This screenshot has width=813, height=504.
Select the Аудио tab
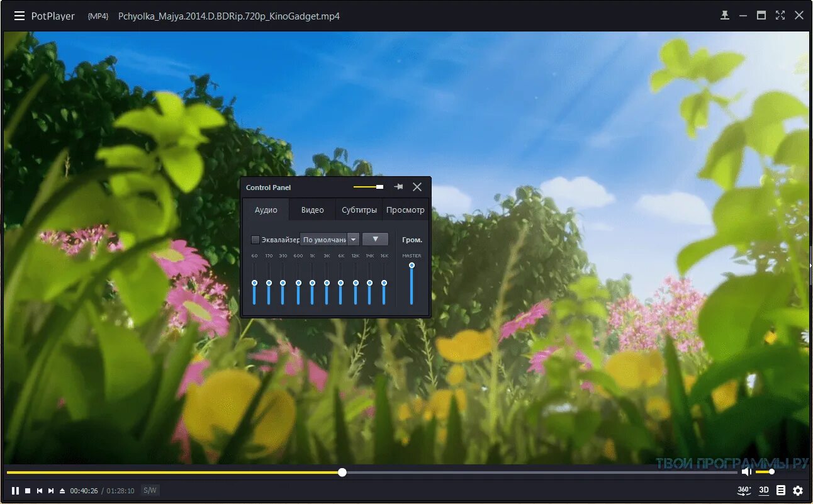266,210
